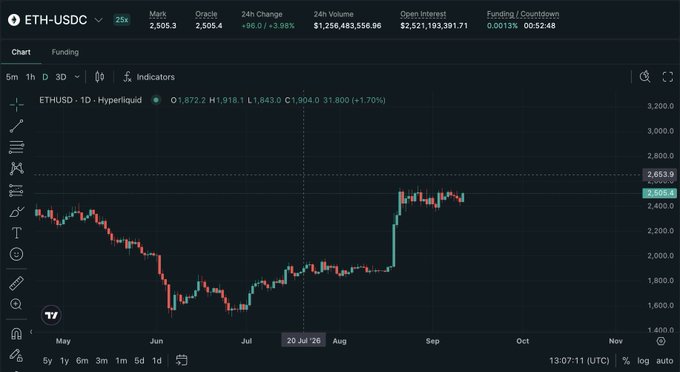This screenshot has height=372, width=680.
Task: Toggle the percent scale mode
Action: click(626, 361)
